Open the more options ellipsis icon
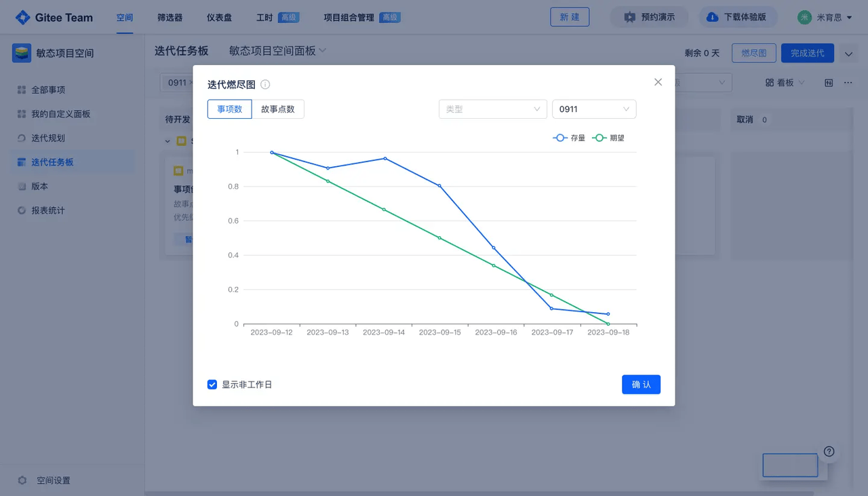This screenshot has height=496, width=868. [848, 83]
